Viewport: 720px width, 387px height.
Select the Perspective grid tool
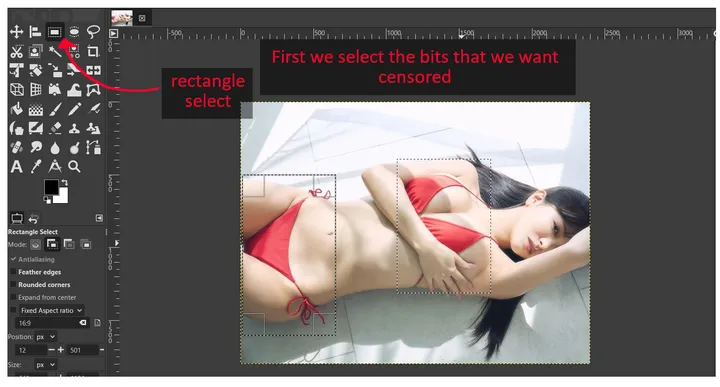(x=35, y=90)
